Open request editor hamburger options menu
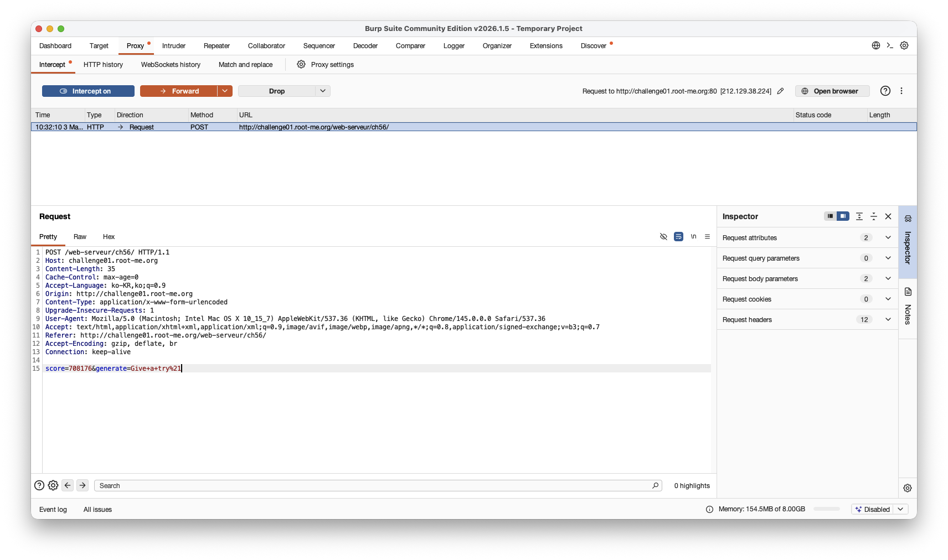This screenshot has width=948, height=560. coord(707,237)
